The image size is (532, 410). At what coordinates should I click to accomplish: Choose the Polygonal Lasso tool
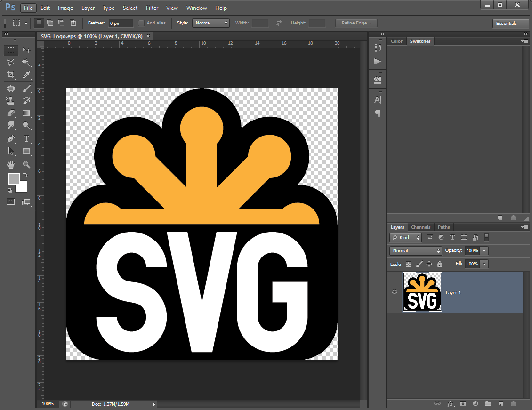(x=11, y=63)
